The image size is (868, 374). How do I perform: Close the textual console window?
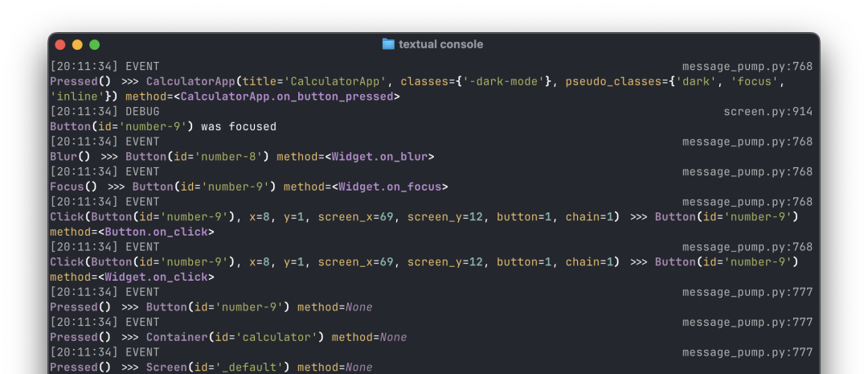point(60,45)
